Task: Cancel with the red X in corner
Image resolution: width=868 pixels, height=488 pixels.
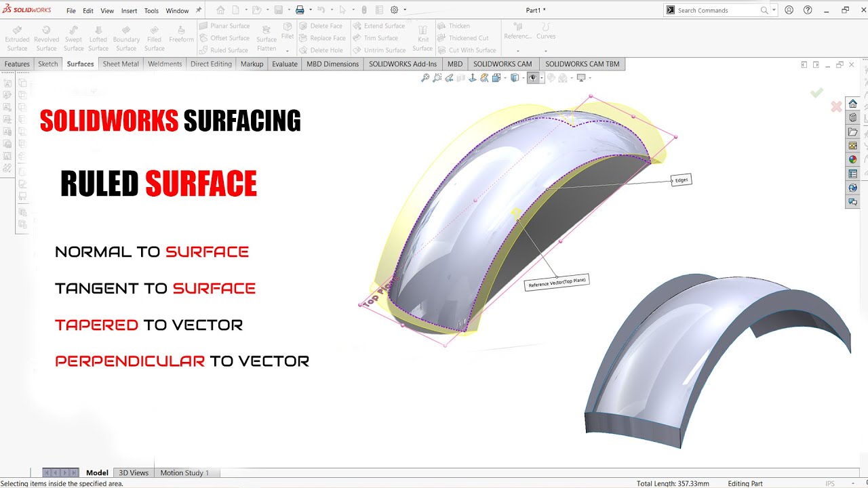Action: [836, 106]
